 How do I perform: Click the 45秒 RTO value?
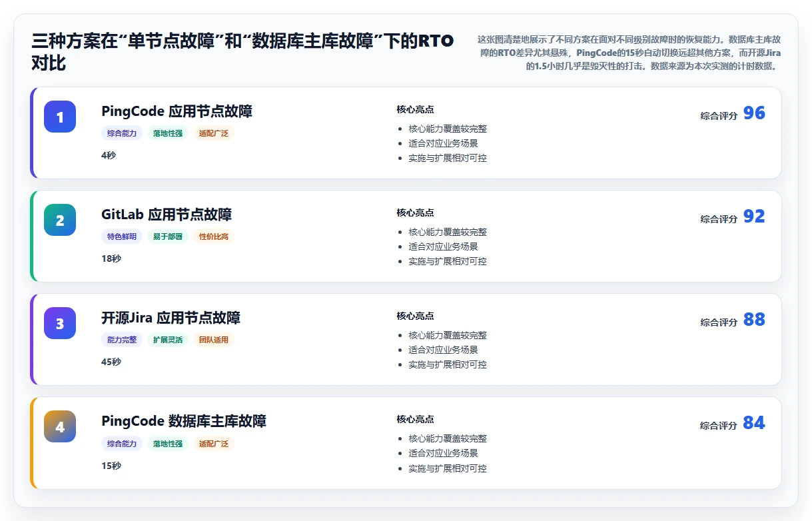coord(111,362)
